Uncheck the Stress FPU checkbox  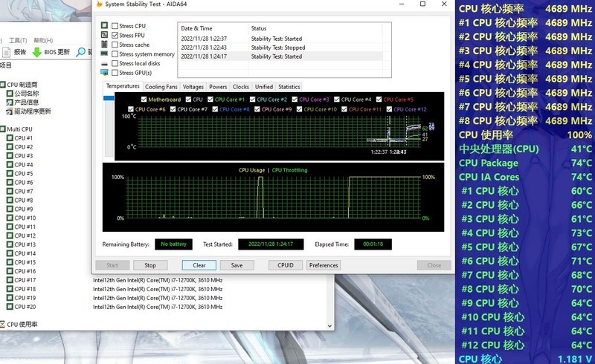coord(115,35)
